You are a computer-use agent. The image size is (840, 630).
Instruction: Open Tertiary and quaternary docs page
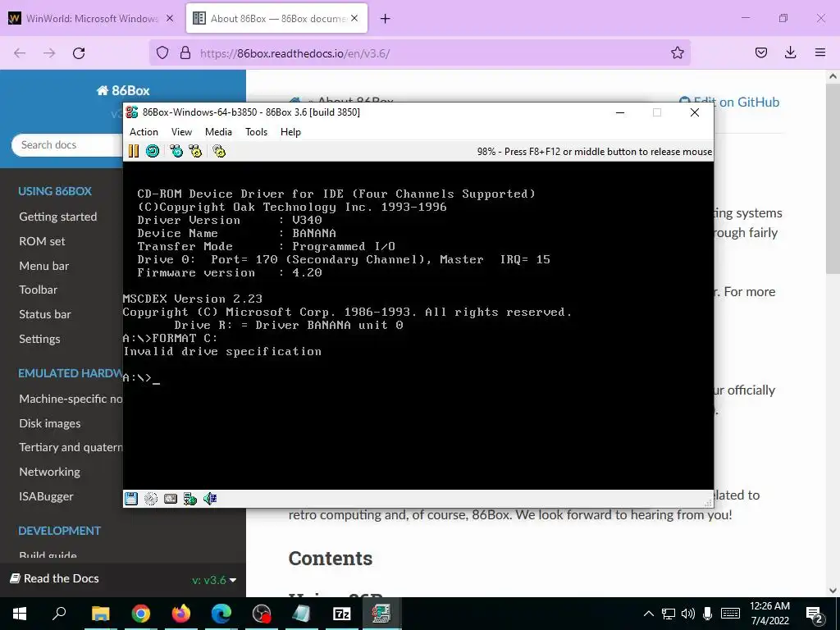(71, 447)
